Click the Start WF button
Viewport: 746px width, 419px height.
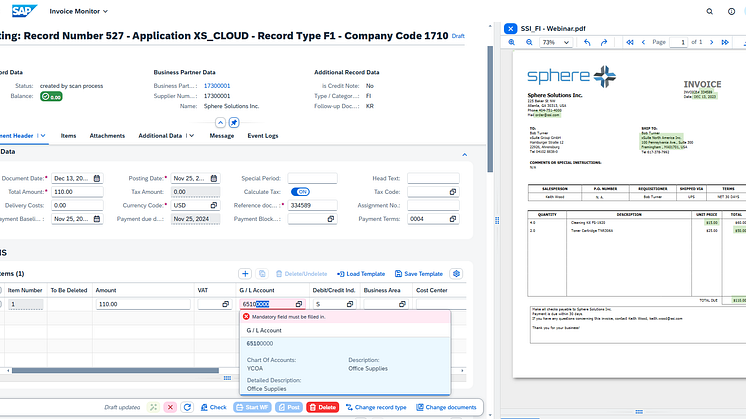coord(252,407)
